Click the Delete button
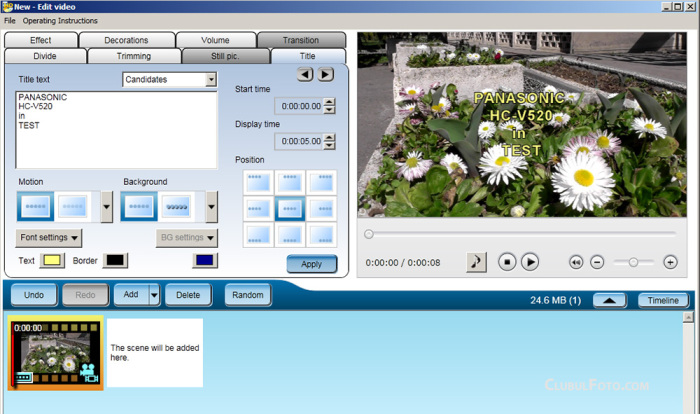The width and height of the screenshot is (700, 414). [188, 295]
